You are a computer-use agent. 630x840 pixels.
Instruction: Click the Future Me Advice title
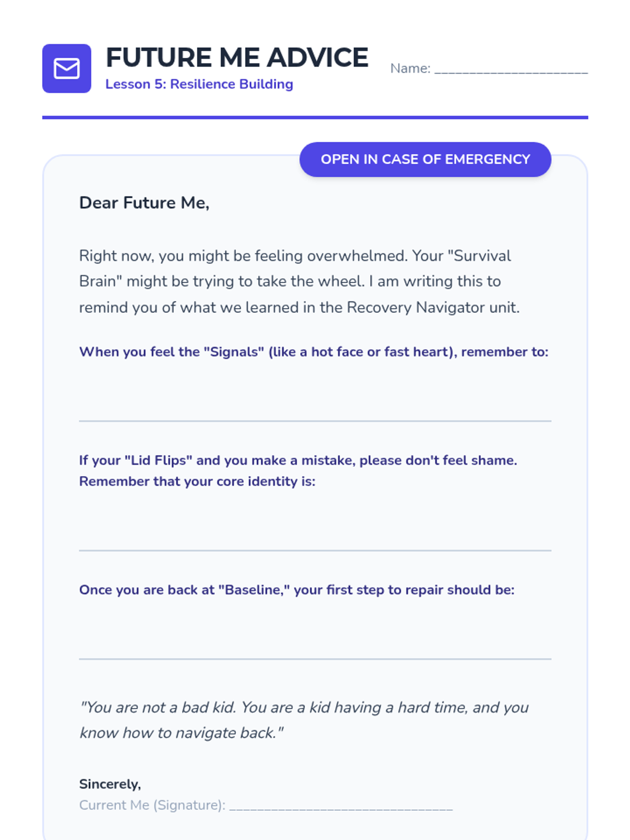pyautogui.click(x=237, y=58)
